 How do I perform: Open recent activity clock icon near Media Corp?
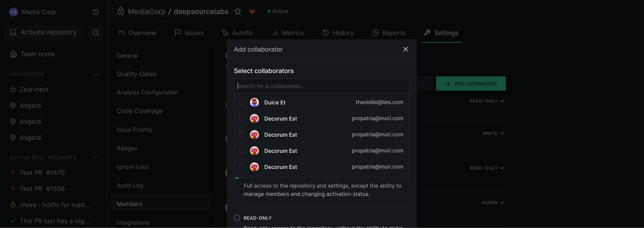[95, 12]
